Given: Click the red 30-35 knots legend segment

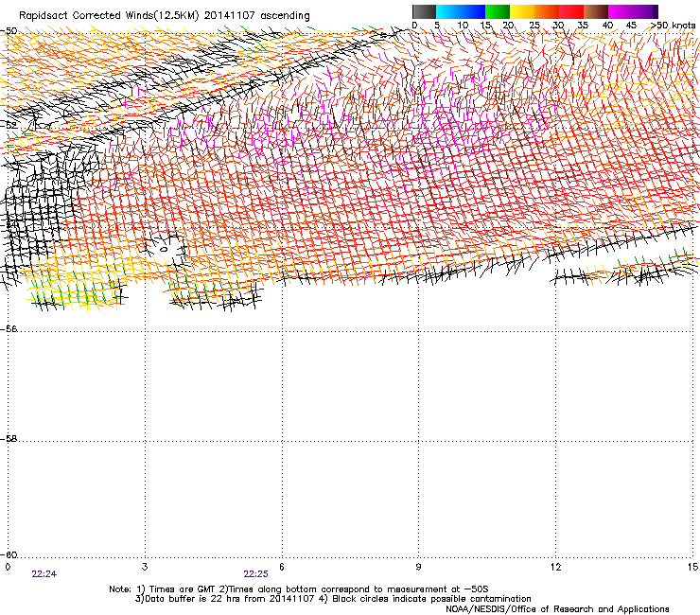Looking at the screenshot, I should (x=571, y=11).
